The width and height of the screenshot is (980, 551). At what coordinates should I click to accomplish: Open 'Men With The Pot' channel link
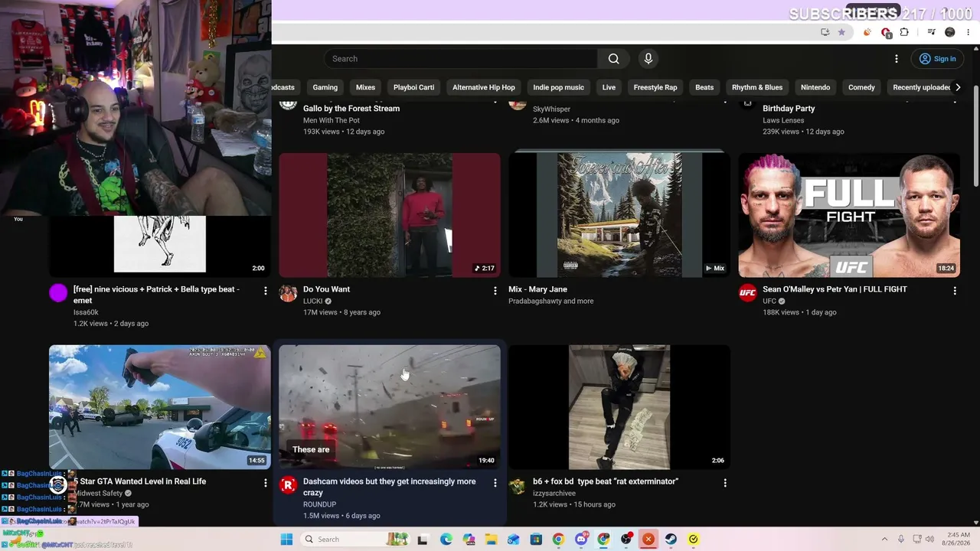(x=332, y=120)
